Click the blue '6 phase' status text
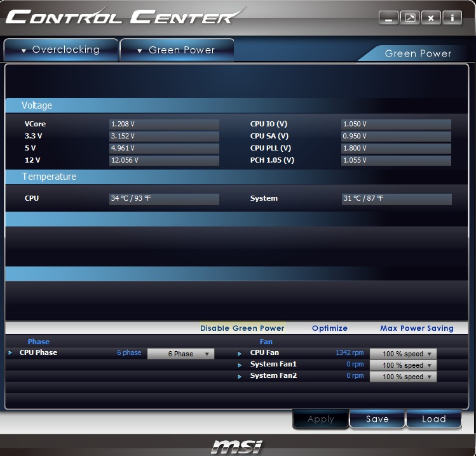Viewport: 476px width, 456px height. click(x=129, y=352)
